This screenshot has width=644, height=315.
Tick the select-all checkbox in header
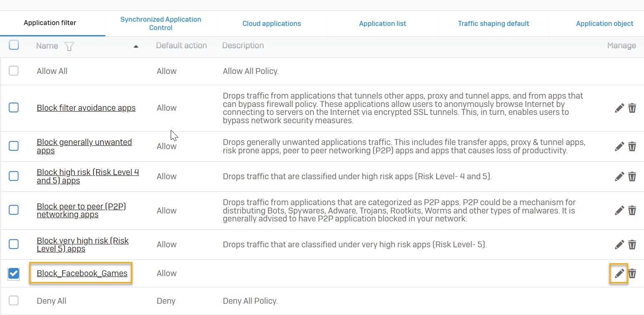point(14,45)
